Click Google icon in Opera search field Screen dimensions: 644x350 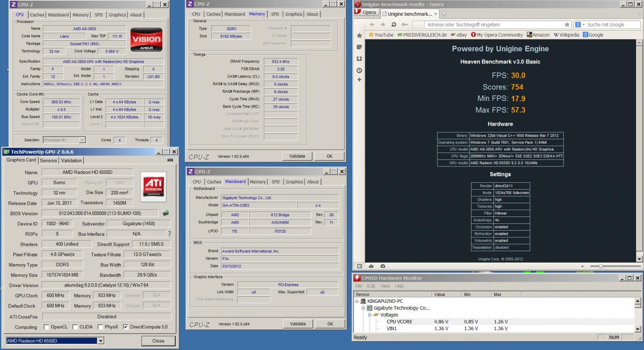[578, 25]
